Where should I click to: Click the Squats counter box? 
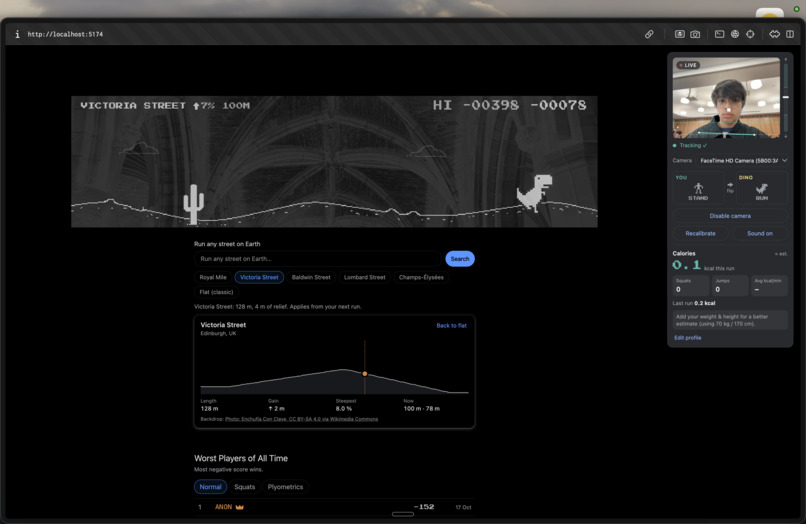tap(690, 285)
